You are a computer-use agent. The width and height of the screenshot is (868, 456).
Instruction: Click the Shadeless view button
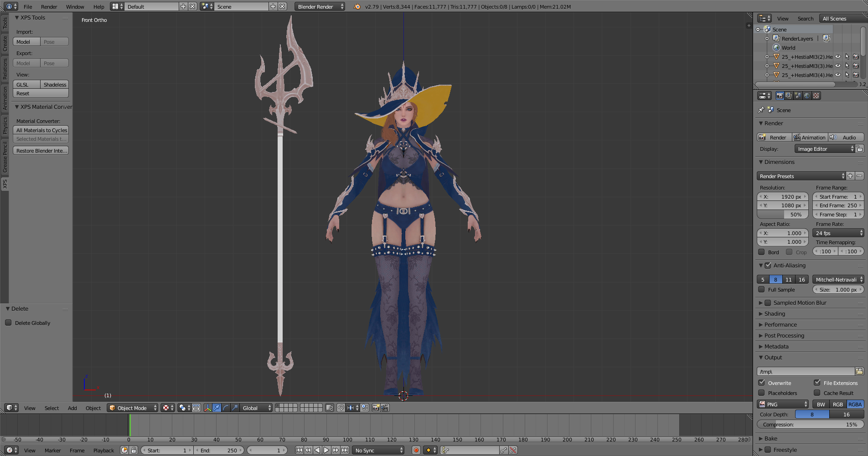coord(55,84)
